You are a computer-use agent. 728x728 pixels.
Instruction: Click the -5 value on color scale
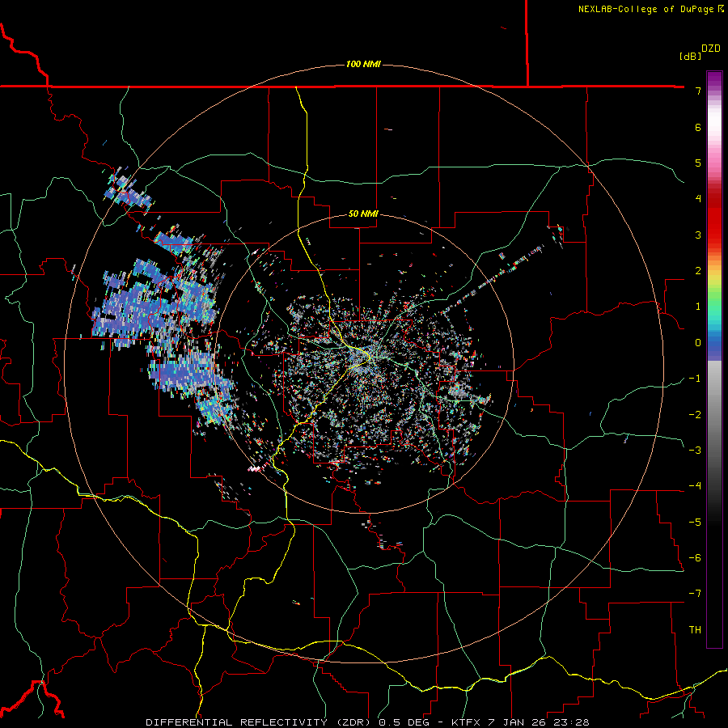[695, 523]
